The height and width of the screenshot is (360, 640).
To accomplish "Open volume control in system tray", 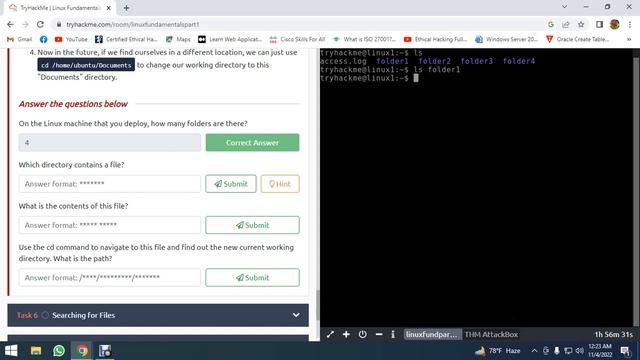I will [579, 351].
